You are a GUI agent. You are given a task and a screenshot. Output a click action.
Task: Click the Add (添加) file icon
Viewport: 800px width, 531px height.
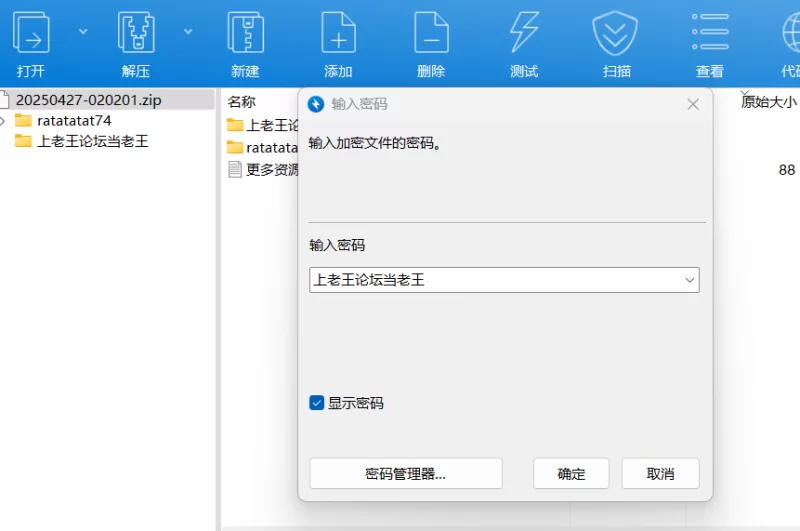pos(338,33)
